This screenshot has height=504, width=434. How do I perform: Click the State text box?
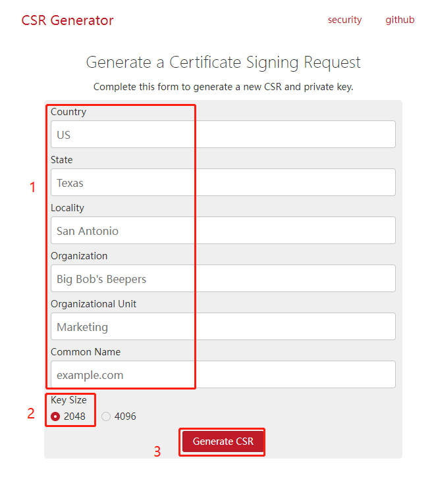[223, 182]
